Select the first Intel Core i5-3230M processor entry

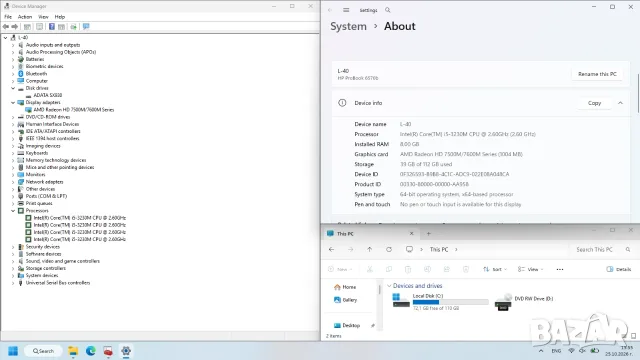click(x=80, y=218)
